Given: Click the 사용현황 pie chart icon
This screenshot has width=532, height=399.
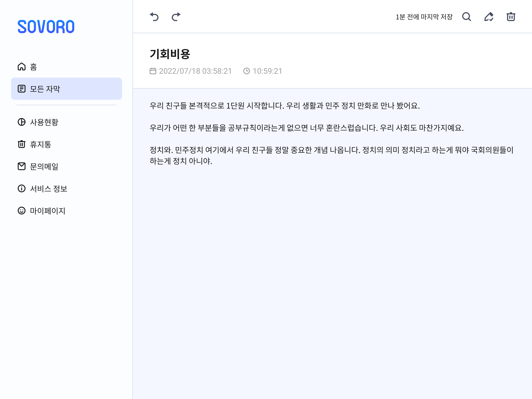Looking at the screenshot, I should point(22,122).
